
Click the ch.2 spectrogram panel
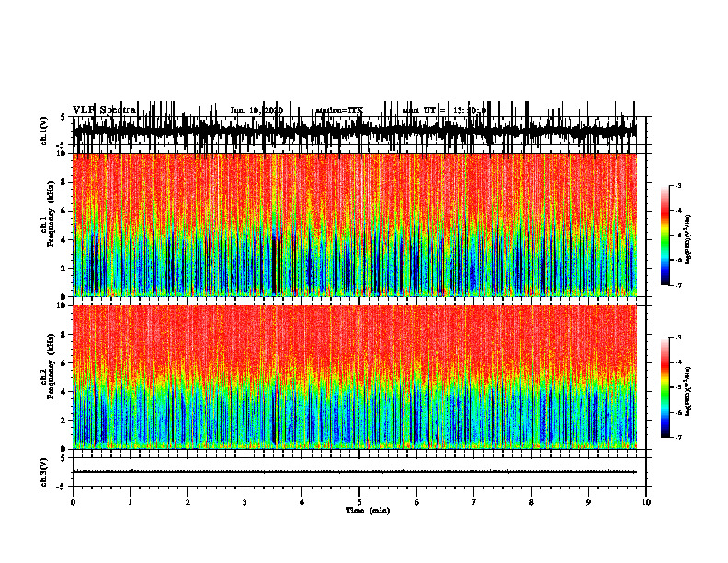click(355, 377)
